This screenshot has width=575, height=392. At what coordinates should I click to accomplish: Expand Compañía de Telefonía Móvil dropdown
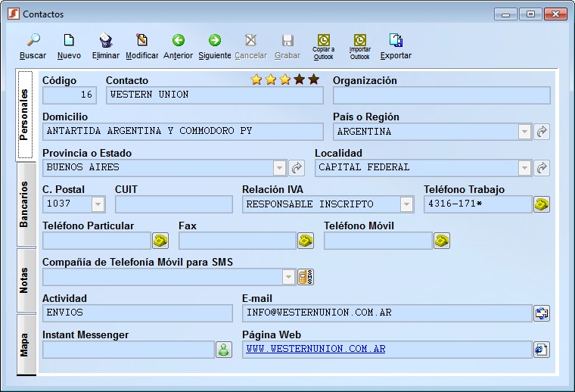coord(288,277)
